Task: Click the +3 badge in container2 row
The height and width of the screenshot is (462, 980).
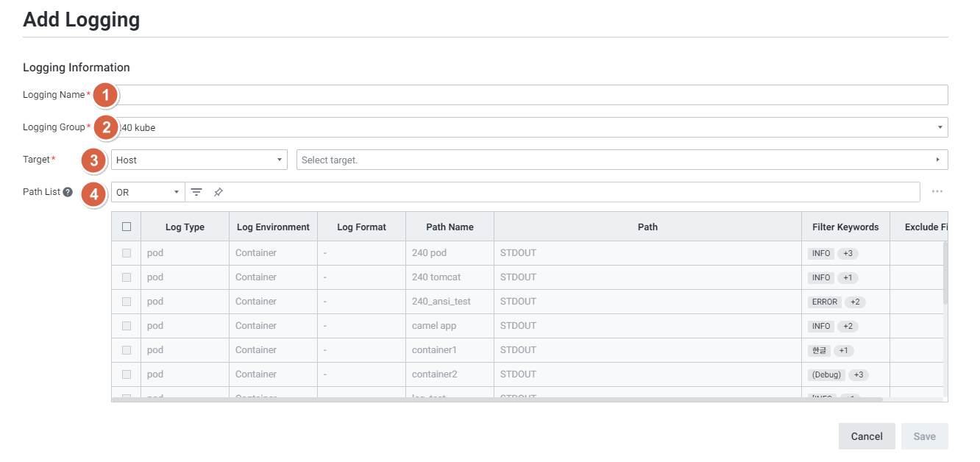Action: point(858,374)
